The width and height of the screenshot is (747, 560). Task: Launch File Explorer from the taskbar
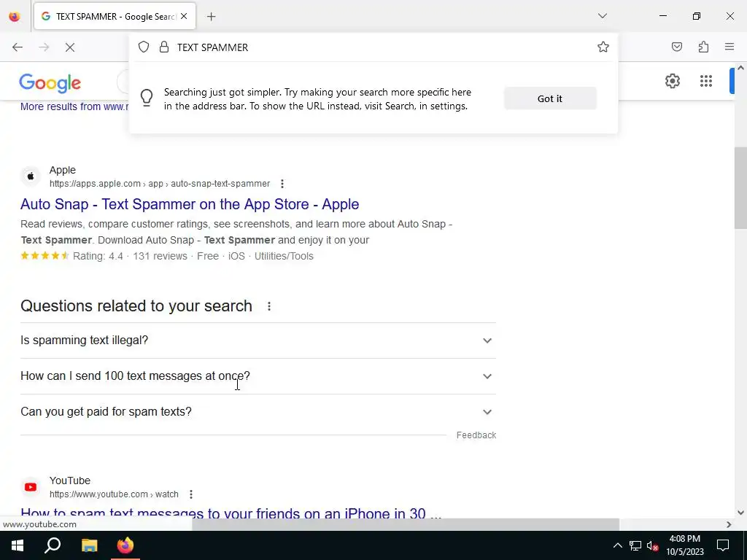(x=89, y=545)
